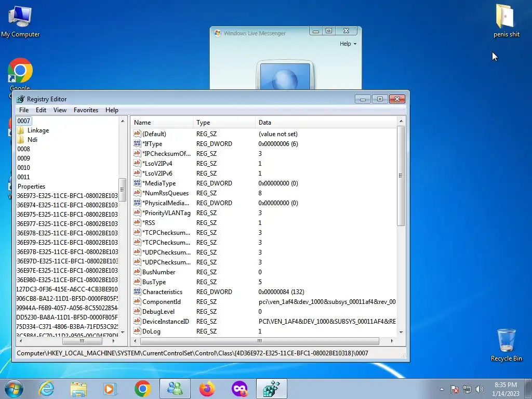Open the File menu in Registry Editor
This screenshot has width=532, height=399.
pos(24,110)
